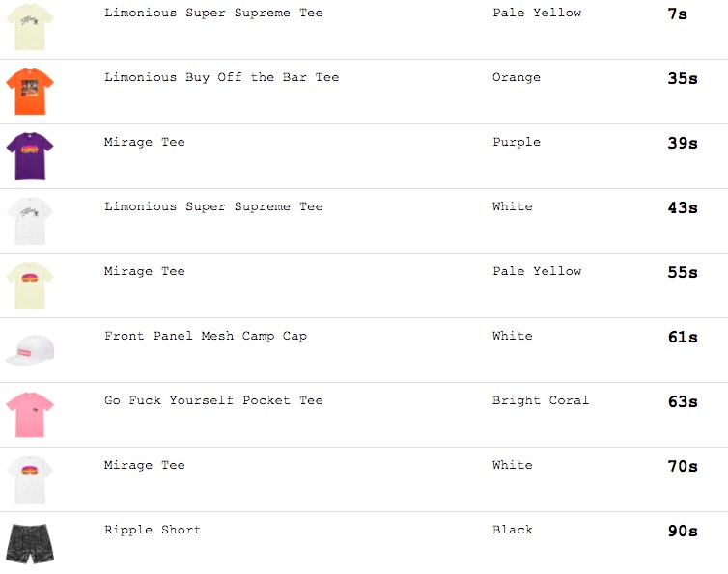Screen dimensions: 728x574
Task: Open the pink Pocket Tee thumbnail
Action: [30, 415]
